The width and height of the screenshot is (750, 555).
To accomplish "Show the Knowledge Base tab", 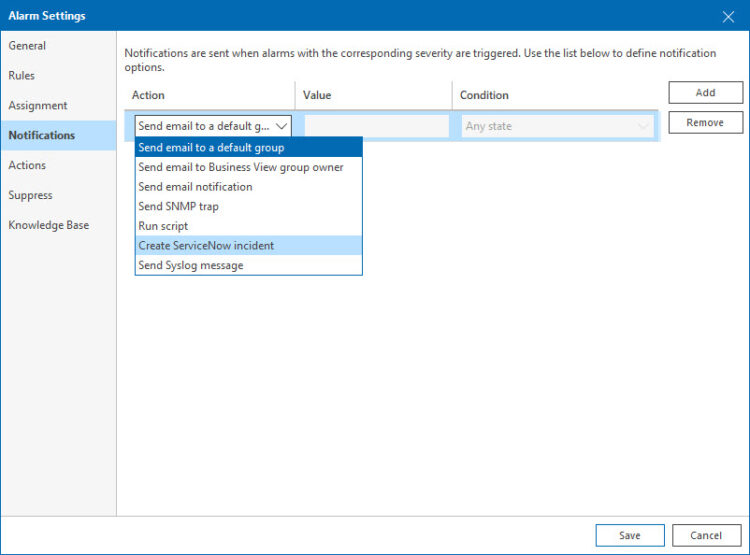I will point(48,226).
